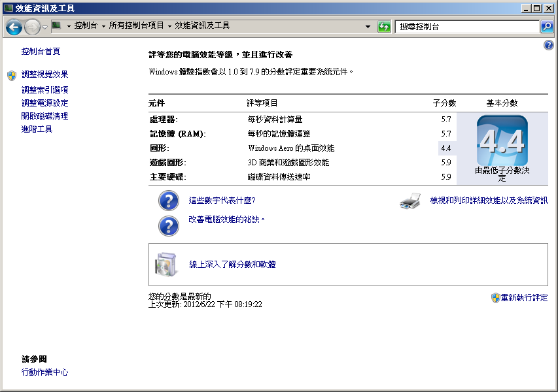The height and width of the screenshot is (392, 558).
Task: Open the address bar previous locations dropdown
Action: point(368,26)
